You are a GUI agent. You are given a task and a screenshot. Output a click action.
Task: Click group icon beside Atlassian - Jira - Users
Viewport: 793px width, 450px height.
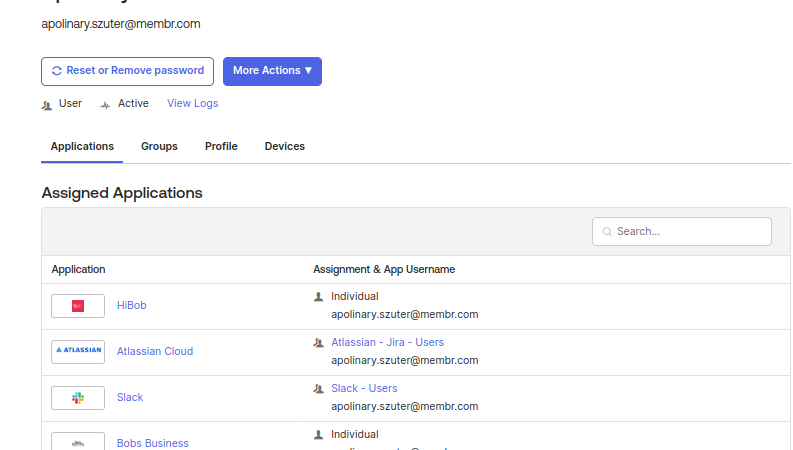tap(318, 343)
